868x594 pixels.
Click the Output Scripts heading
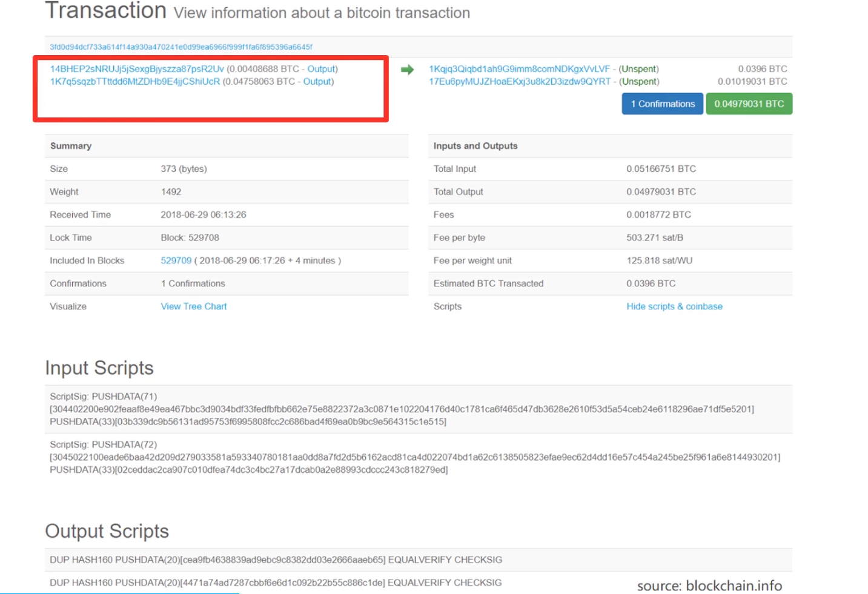pyautogui.click(x=107, y=531)
